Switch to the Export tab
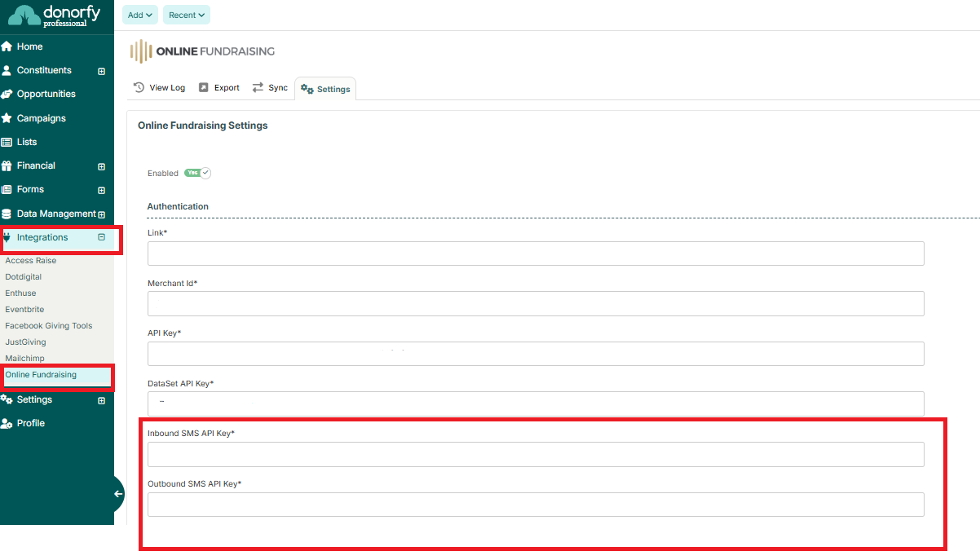 coord(219,87)
